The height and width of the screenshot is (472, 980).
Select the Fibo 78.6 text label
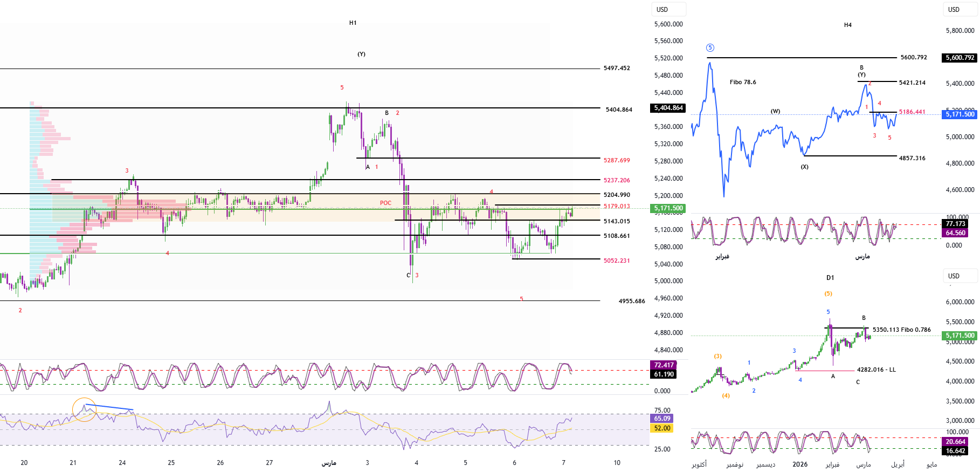click(743, 82)
